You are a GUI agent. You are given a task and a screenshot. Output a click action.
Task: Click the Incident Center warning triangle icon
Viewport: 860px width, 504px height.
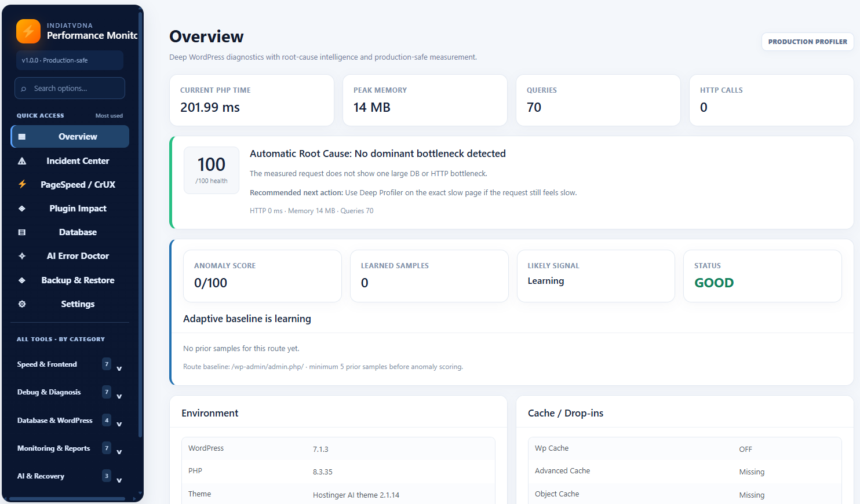22,161
